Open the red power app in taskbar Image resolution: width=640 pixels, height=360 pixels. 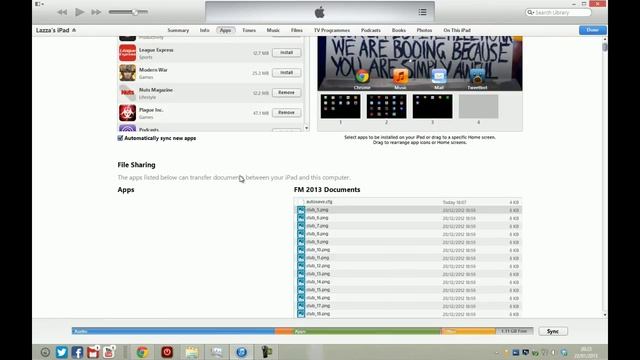click(x=167, y=352)
